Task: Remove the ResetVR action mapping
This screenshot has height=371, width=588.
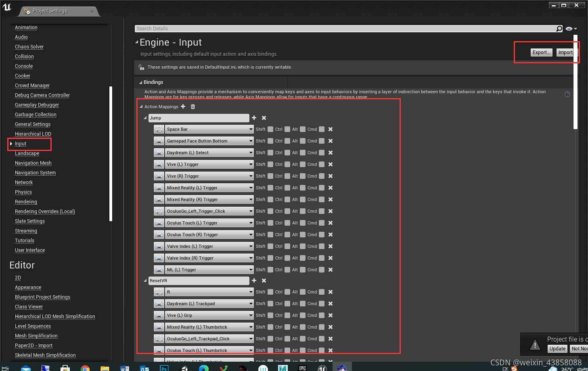Action: tap(264, 281)
